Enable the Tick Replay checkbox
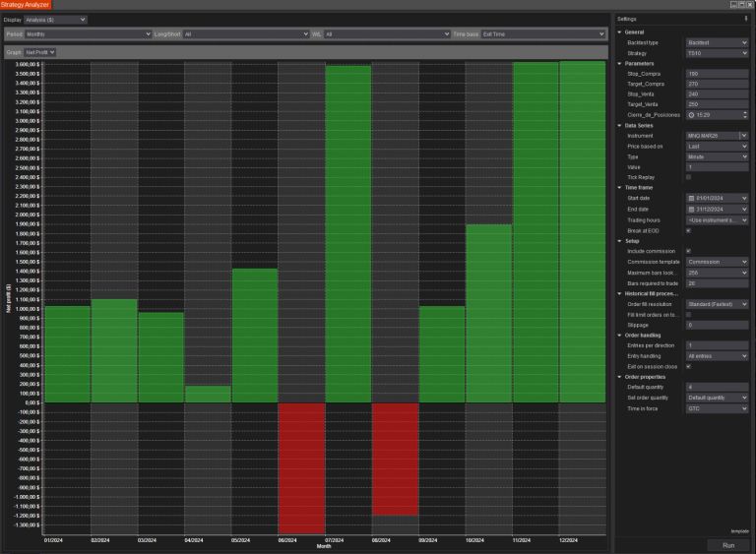 (x=689, y=177)
